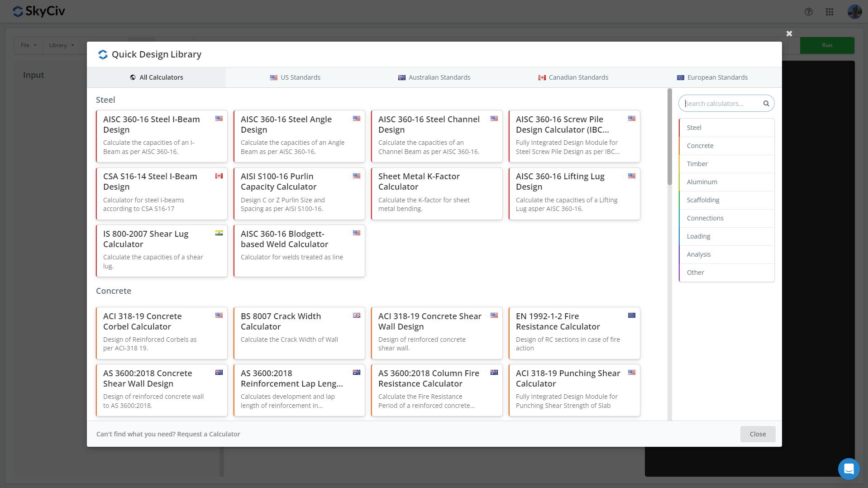Open the Sheet Metal K-Factor Calculator card
This screenshot has height=488, width=868.
coord(436,194)
